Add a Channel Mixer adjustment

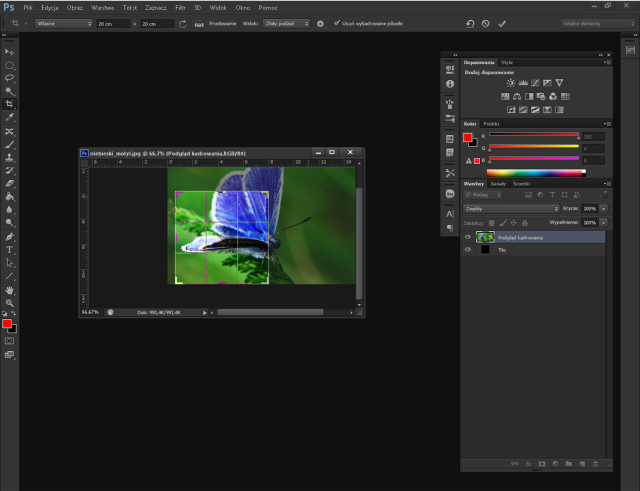click(553, 96)
